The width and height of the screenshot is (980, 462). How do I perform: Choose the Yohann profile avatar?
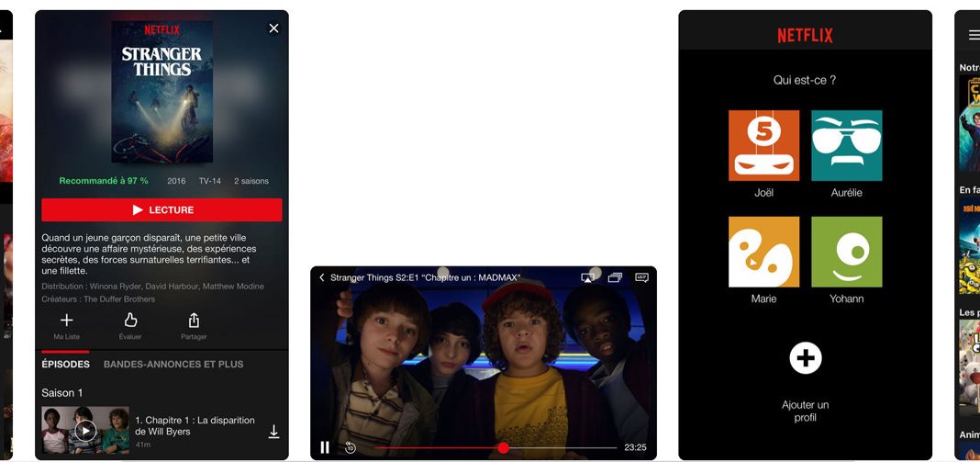tap(847, 252)
